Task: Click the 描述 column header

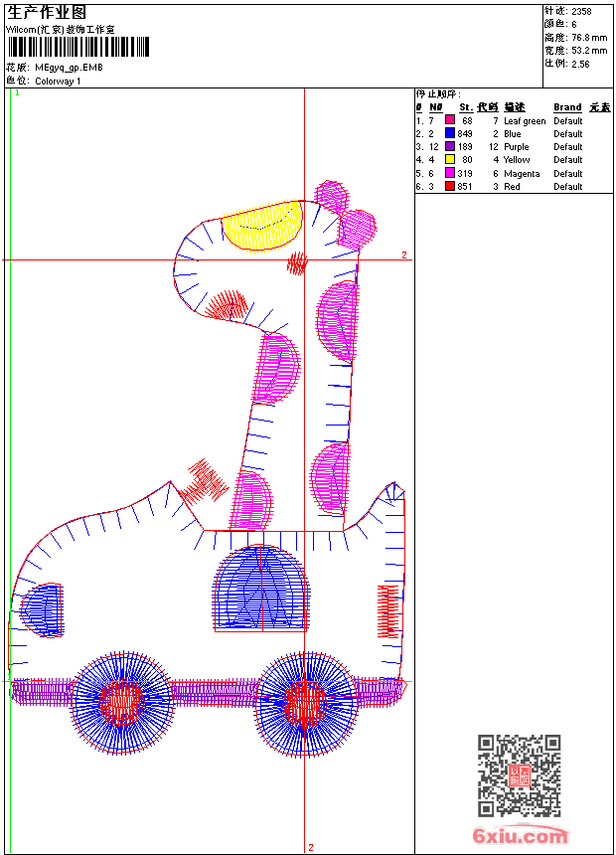Action: click(x=514, y=107)
